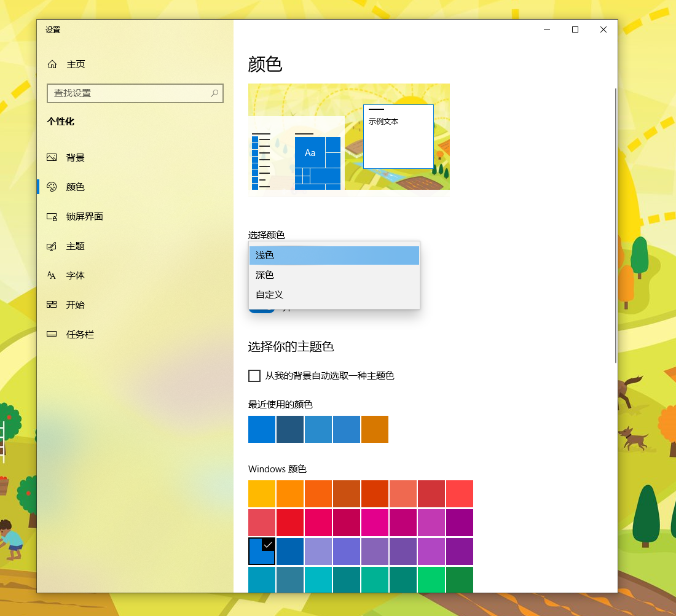Click the Themes (主题) brush icon
Image resolution: width=676 pixels, height=616 pixels.
52,246
